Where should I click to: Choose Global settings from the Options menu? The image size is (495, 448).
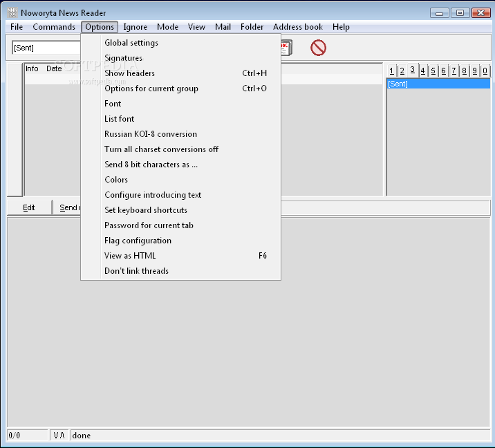181,43
